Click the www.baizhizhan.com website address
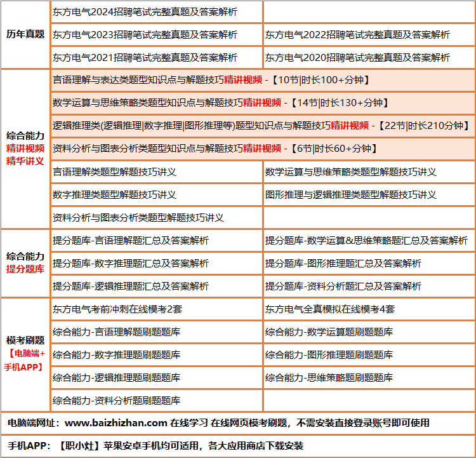476x458 pixels. 116,423
